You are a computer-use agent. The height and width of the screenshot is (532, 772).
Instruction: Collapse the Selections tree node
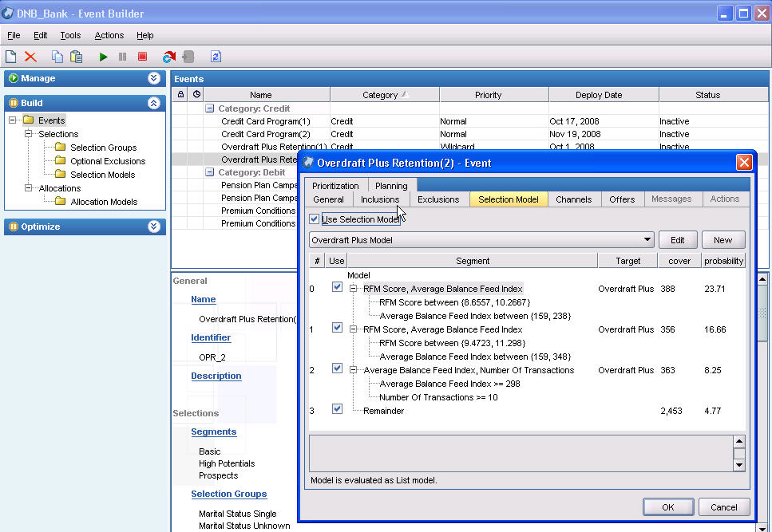(28, 134)
